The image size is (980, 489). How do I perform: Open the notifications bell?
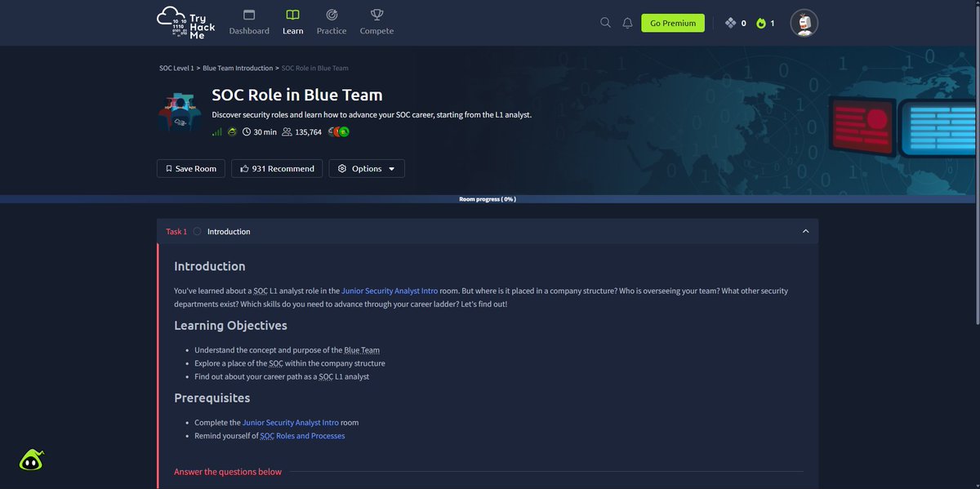pos(627,23)
